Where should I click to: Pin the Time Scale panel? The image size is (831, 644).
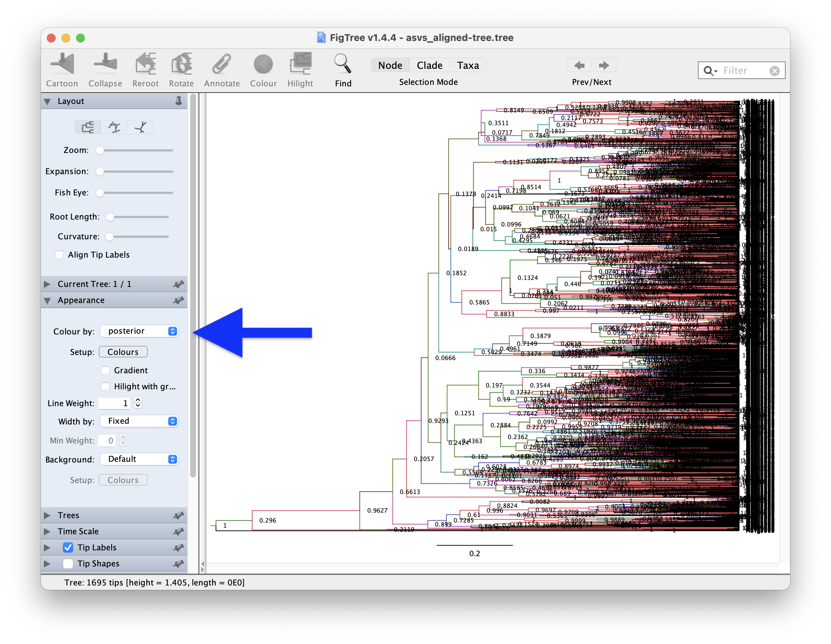point(178,531)
